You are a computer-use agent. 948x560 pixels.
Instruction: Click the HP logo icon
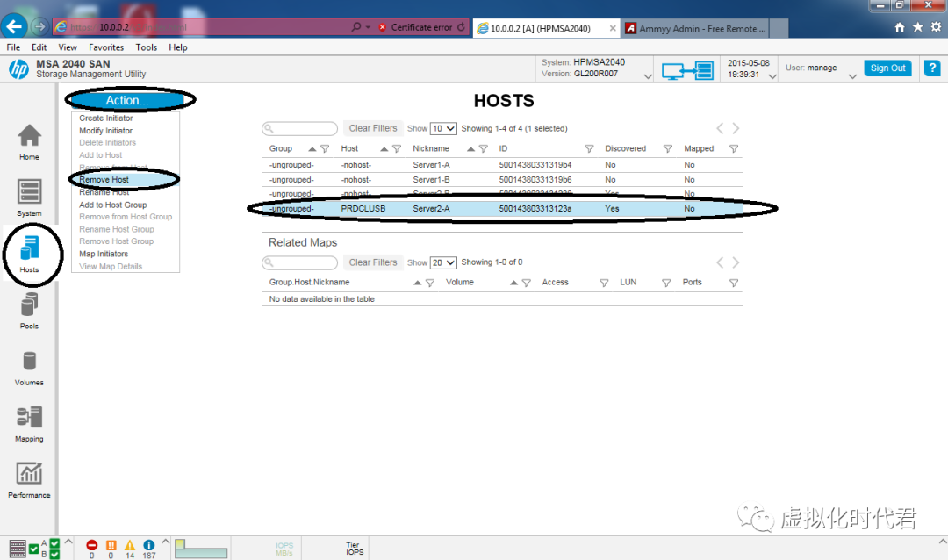[18, 69]
